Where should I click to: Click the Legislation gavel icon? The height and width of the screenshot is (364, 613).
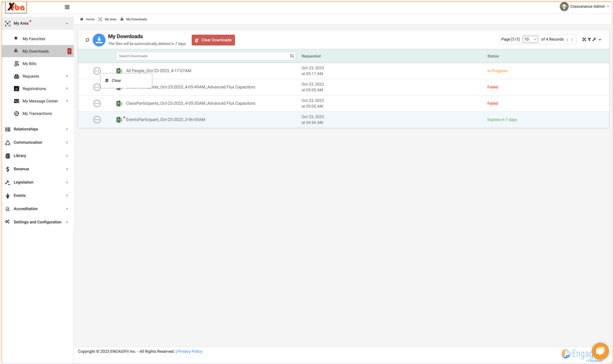(8, 182)
